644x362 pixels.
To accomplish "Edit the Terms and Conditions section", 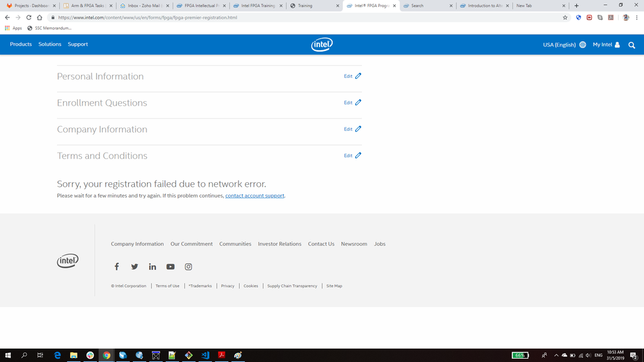I will [x=353, y=155].
